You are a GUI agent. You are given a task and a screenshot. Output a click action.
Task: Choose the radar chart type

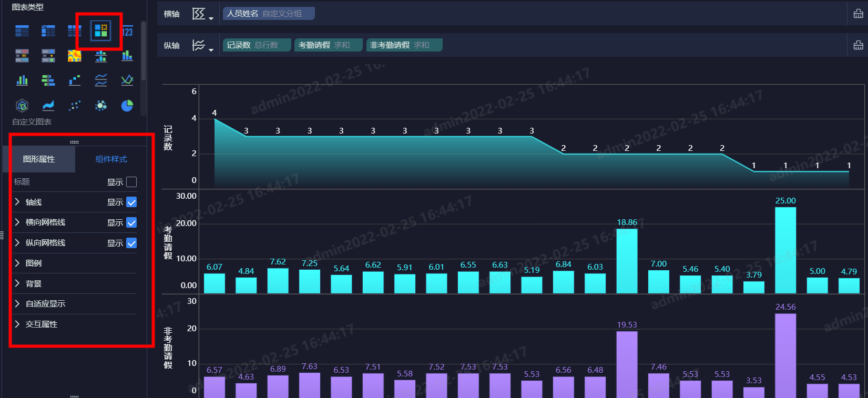pyautogui.click(x=22, y=106)
